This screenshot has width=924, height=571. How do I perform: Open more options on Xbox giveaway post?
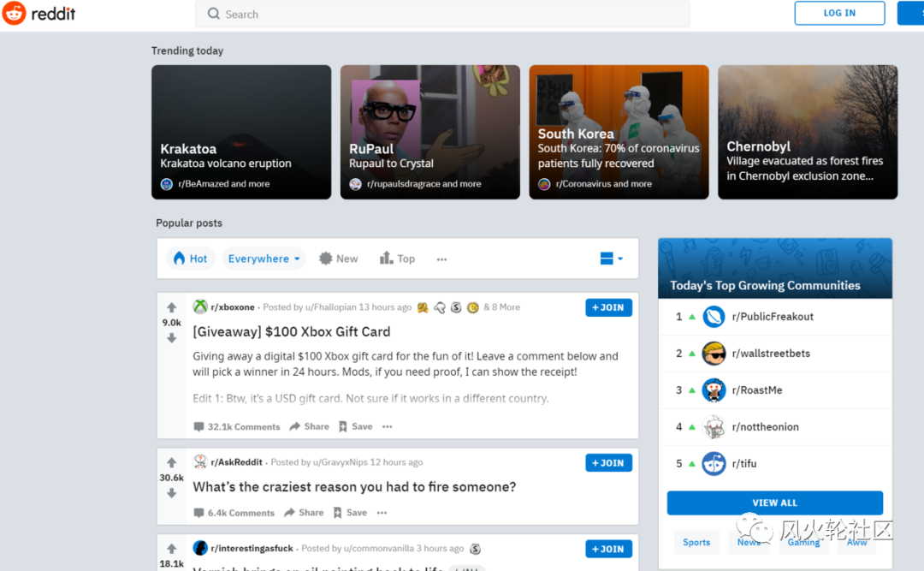388,426
